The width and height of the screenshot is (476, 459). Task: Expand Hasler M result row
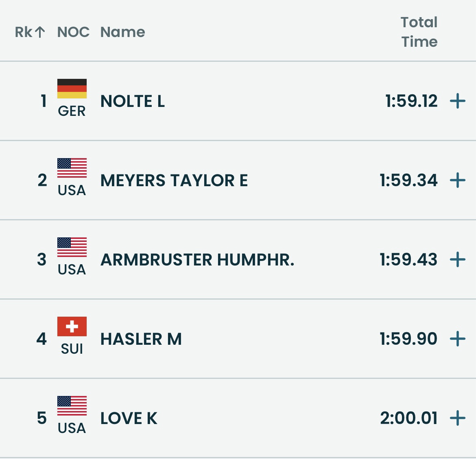pos(457,339)
